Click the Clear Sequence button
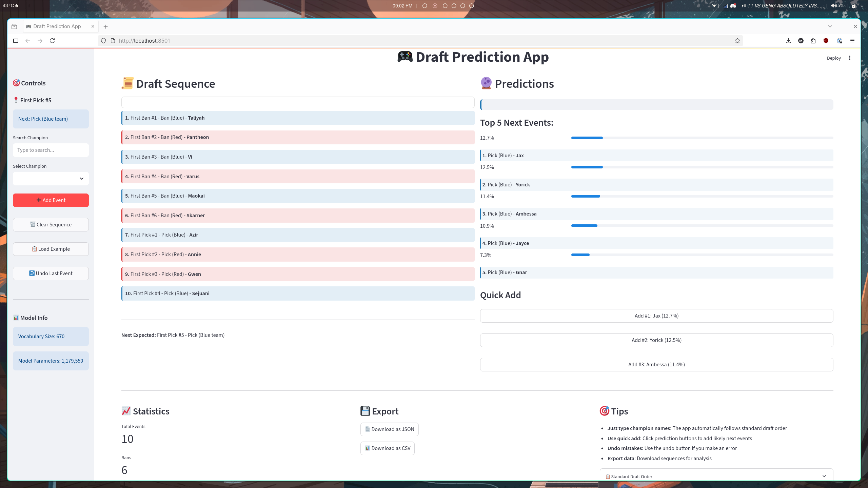This screenshot has width=868, height=488. point(51,225)
